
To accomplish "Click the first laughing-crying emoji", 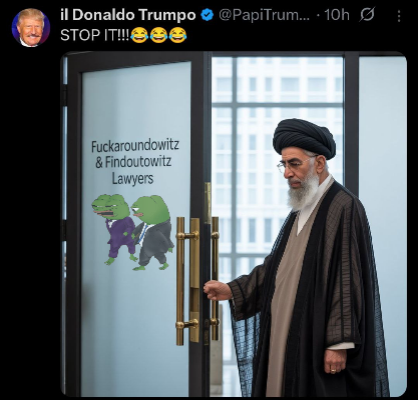I will [x=139, y=35].
